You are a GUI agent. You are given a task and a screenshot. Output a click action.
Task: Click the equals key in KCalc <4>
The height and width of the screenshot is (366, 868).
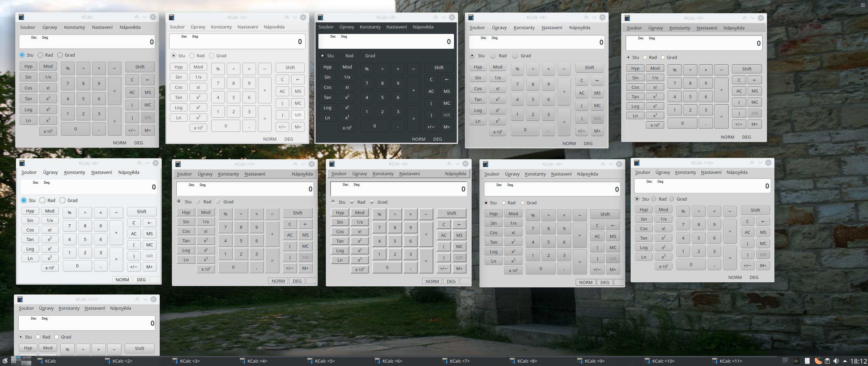point(564,122)
